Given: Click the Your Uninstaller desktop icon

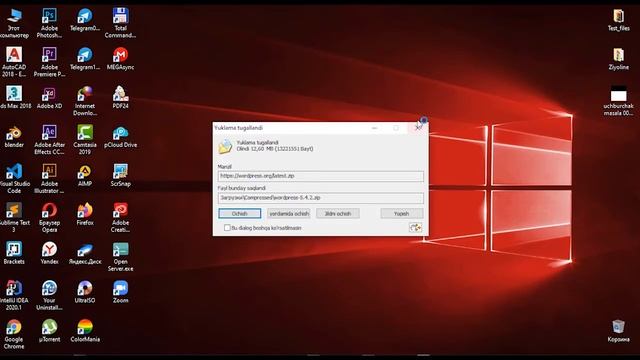Looking at the screenshot, I should (49, 296).
